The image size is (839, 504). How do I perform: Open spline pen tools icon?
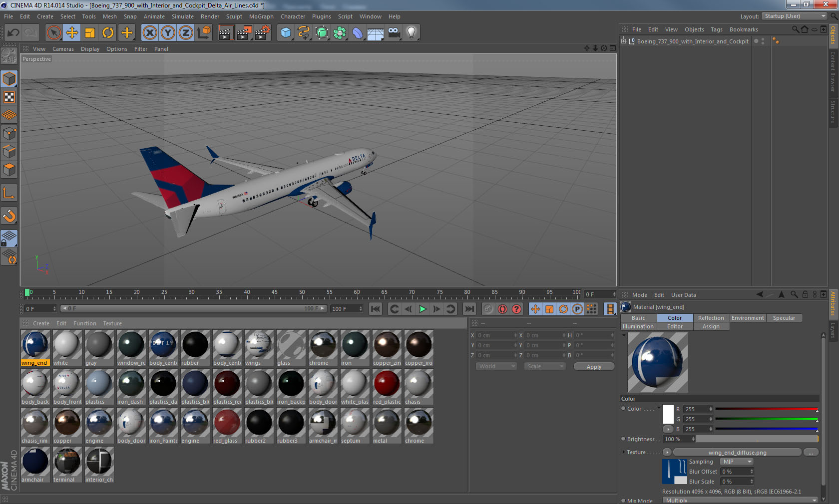pos(304,33)
